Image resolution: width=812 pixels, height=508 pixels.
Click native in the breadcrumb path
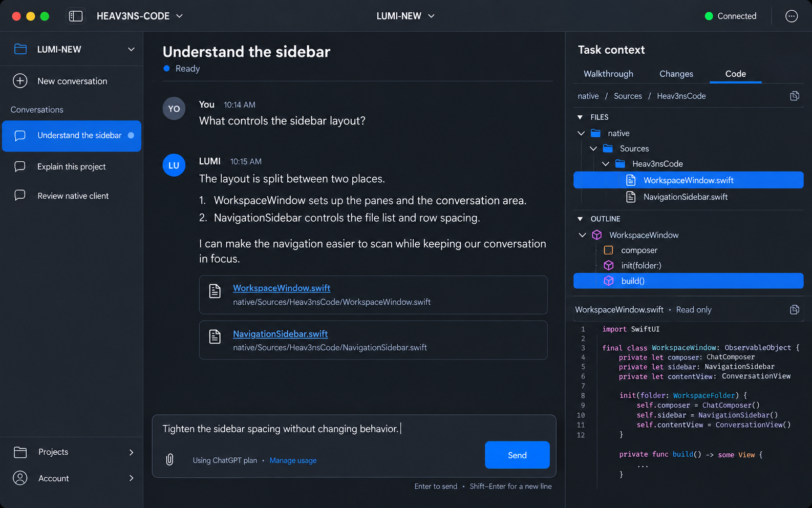click(x=588, y=96)
